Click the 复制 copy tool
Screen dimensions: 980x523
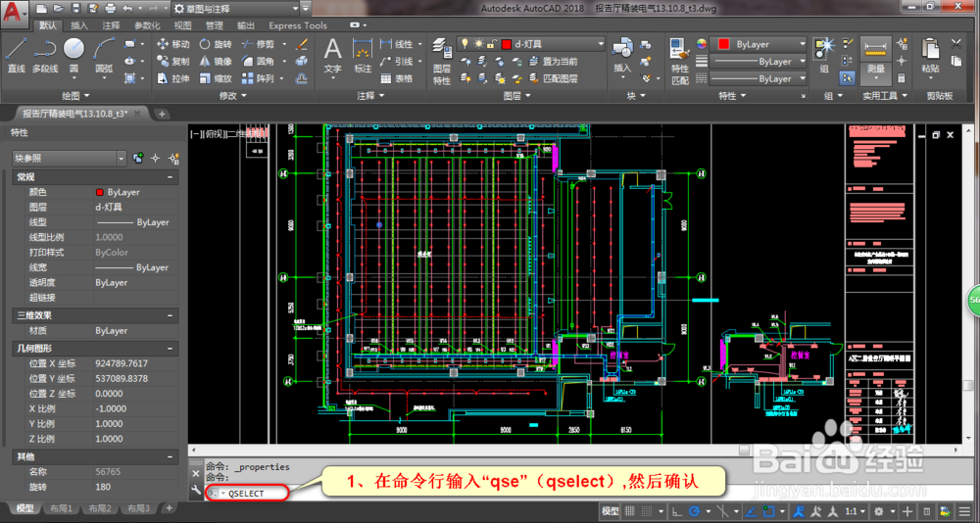tap(173, 62)
